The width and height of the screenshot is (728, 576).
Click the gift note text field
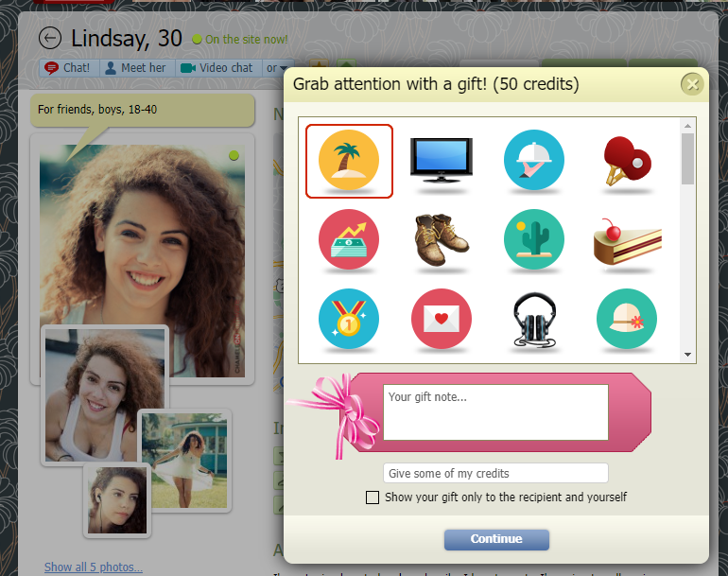pyautogui.click(x=495, y=411)
